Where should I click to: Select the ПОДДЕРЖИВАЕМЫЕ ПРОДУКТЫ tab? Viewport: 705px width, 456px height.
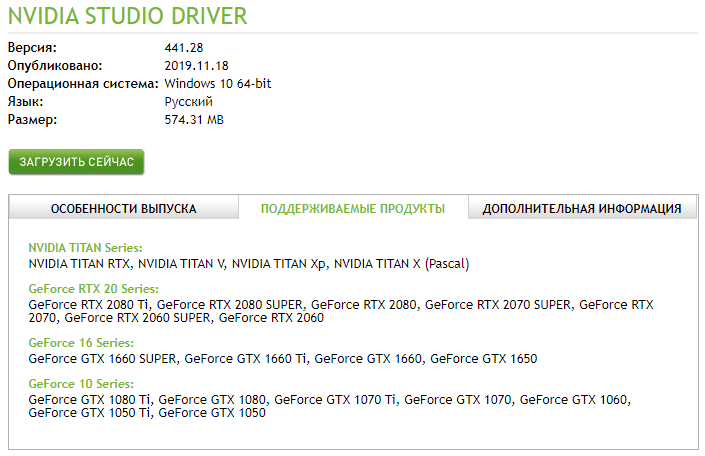(x=353, y=209)
